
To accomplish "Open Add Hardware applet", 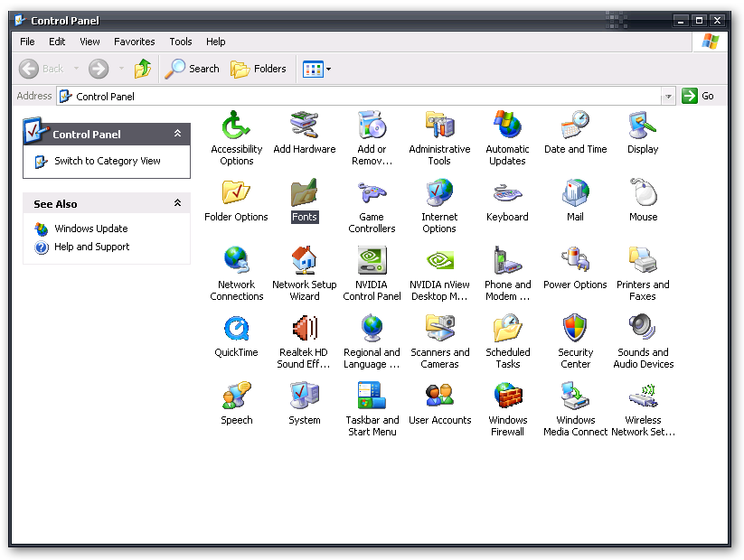I will click(304, 126).
